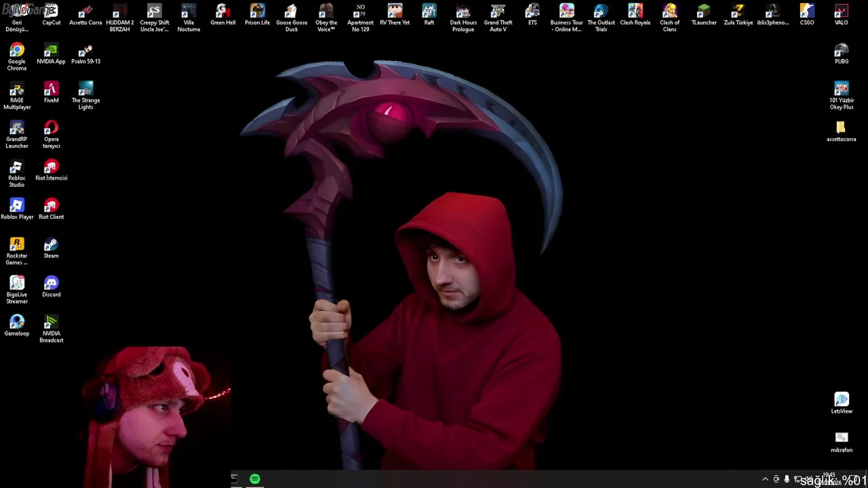Open Google Chrome from desktop
Viewport: 868px width, 488px height.
coord(17,58)
